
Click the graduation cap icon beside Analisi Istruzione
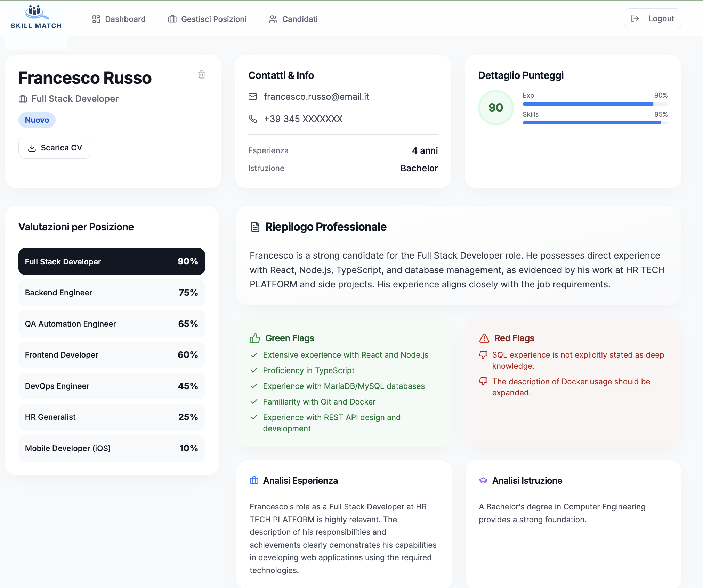[x=483, y=481]
